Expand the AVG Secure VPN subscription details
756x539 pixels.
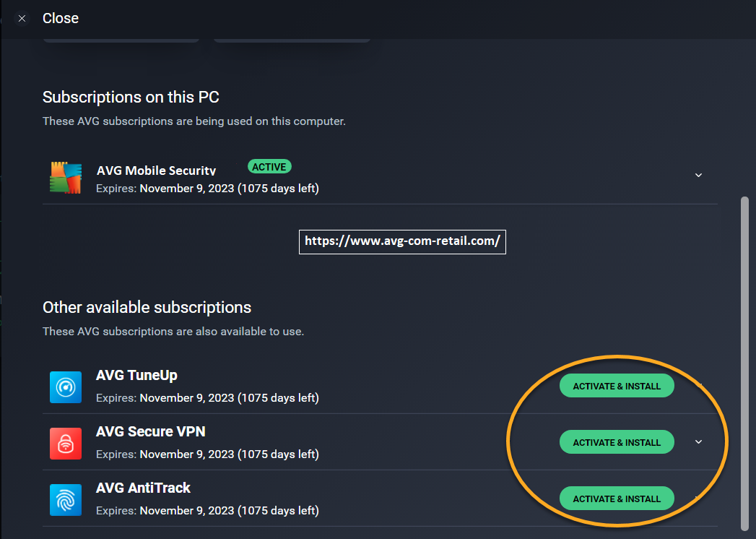698,442
